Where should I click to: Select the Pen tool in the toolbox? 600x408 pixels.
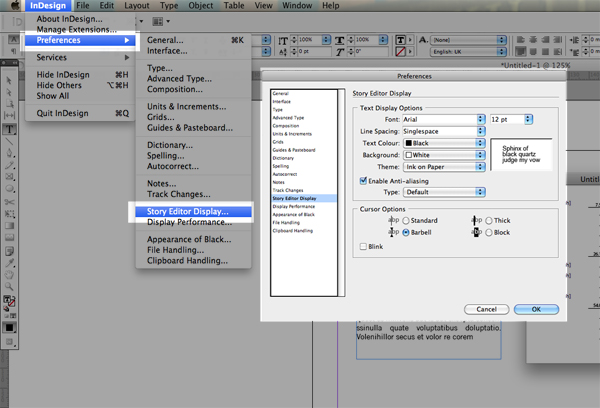(10, 153)
